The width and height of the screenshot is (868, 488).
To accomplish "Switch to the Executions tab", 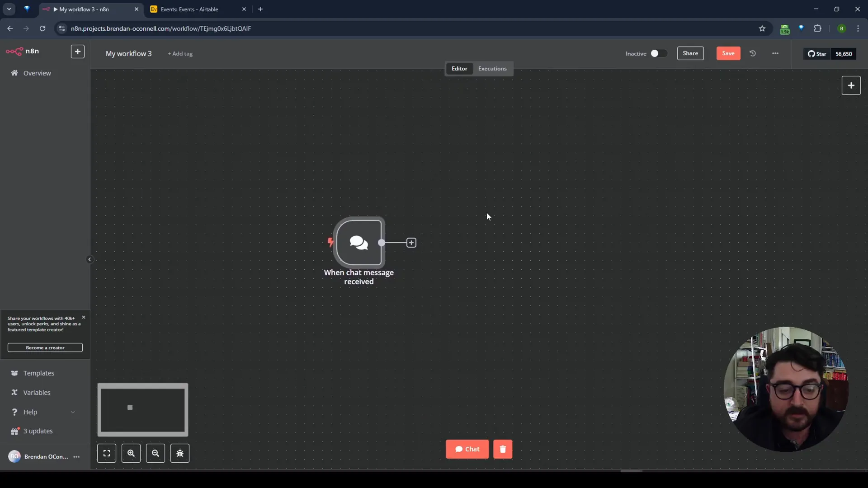I will [x=492, y=68].
